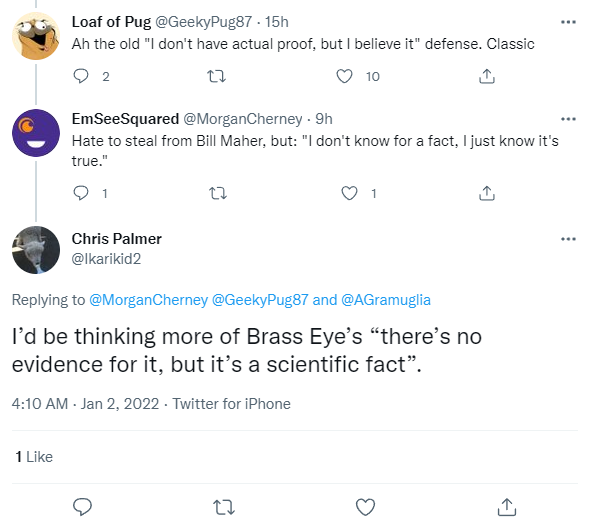Open more options for Loaf of Pug tweet
The image size is (594, 529).
coord(568,22)
